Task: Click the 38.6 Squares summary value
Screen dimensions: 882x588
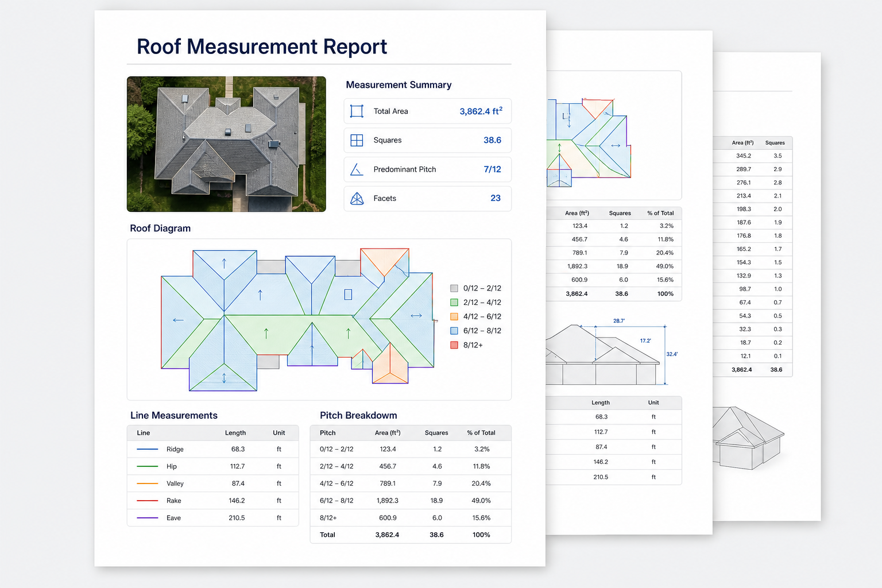Action: 492,140
